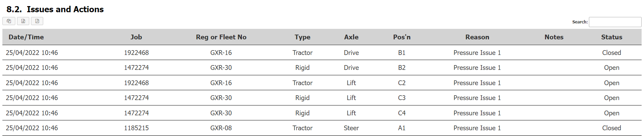Sort table by Axle column header

(x=351, y=37)
